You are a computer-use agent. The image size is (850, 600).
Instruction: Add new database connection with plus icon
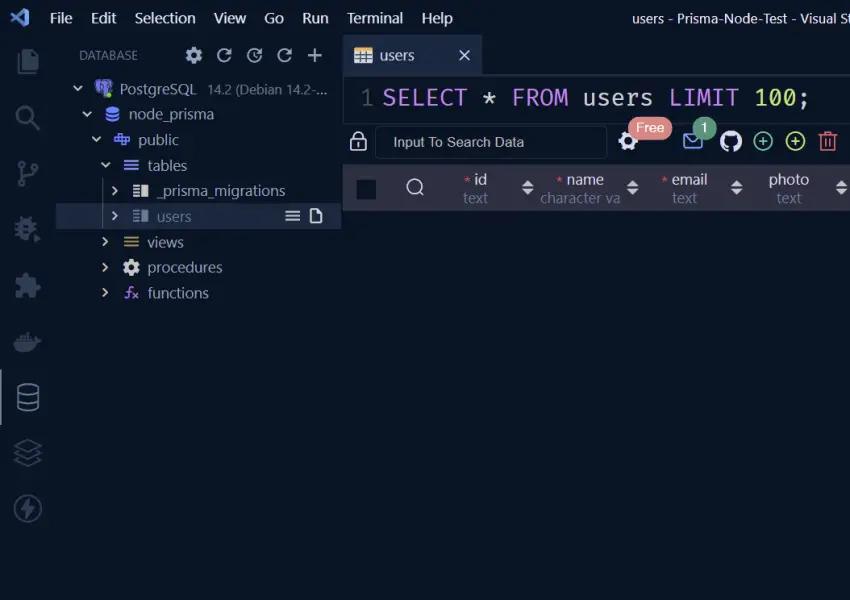[x=315, y=56]
